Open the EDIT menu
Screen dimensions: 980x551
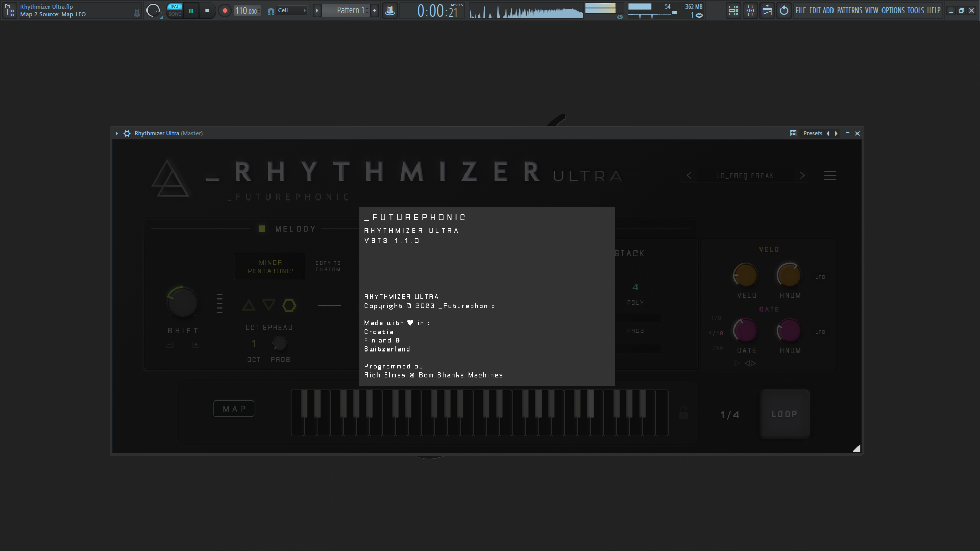815,10
